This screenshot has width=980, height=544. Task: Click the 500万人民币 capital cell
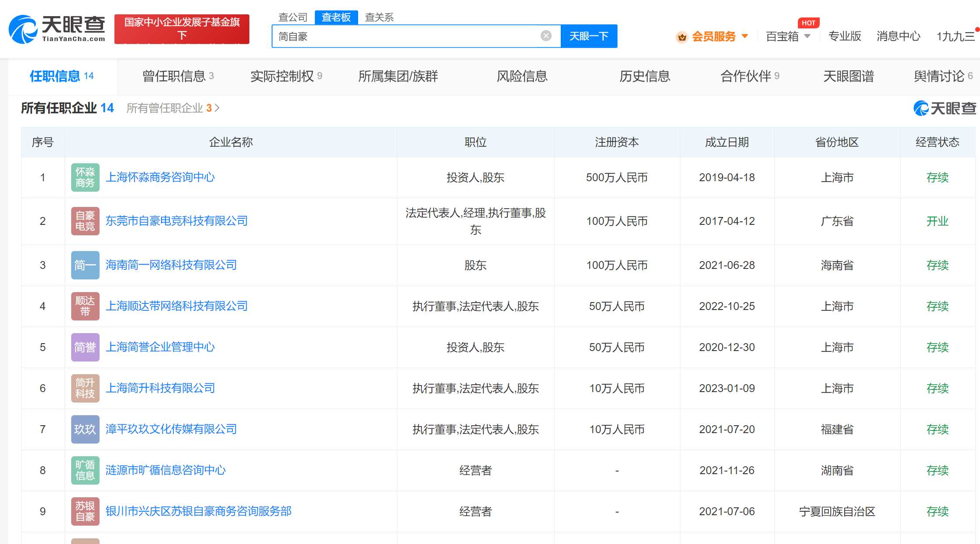pos(617,178)
